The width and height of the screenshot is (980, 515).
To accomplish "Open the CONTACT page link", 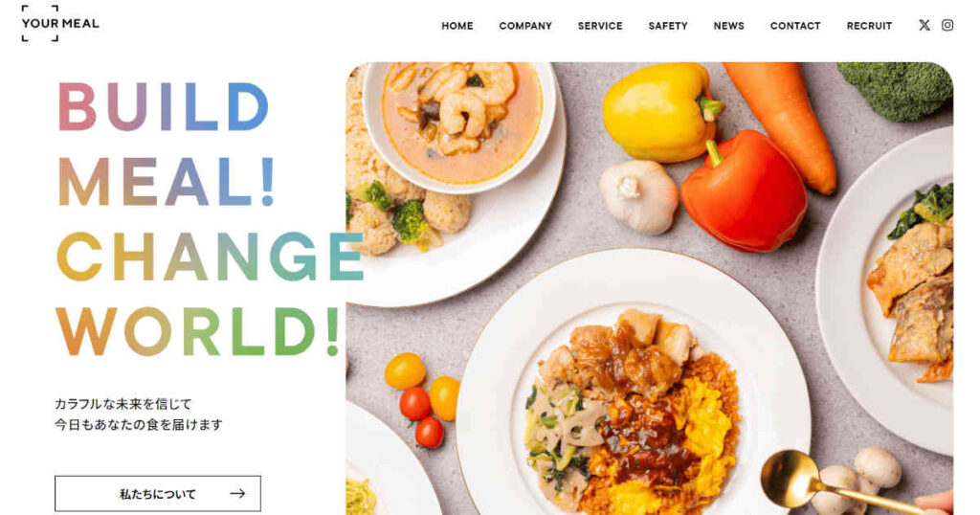I will pos(795,26).
